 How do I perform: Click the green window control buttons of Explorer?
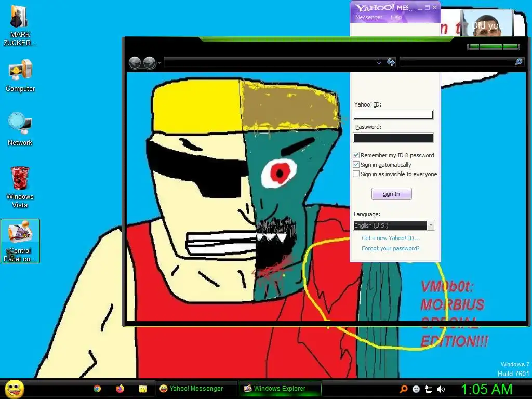[x=493, y=46]
